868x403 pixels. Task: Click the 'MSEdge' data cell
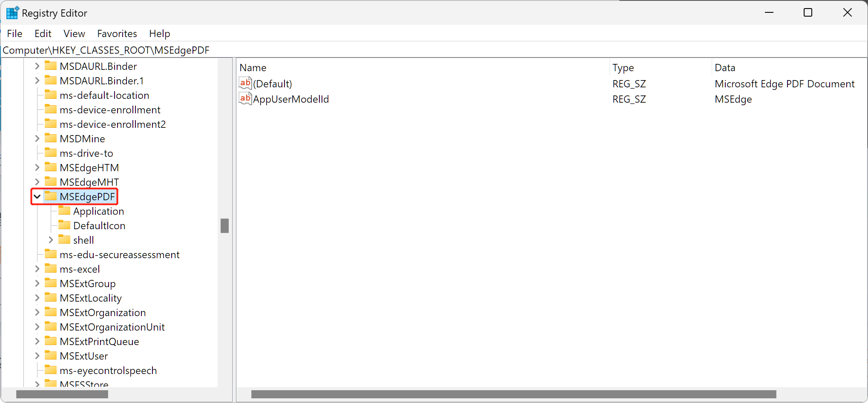pyautogui.click(x=733, y=99)
